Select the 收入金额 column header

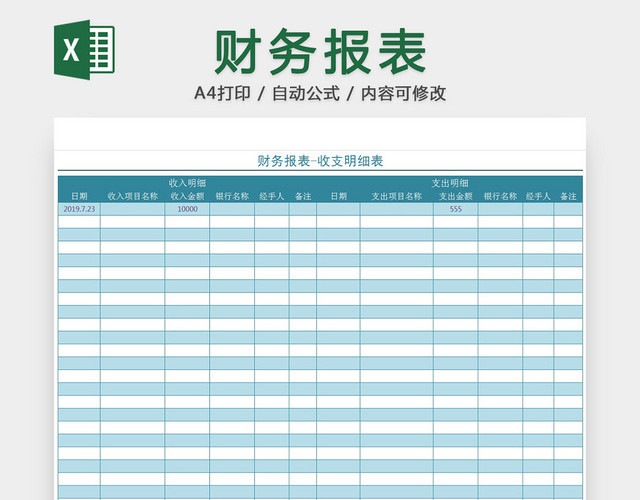187,196
